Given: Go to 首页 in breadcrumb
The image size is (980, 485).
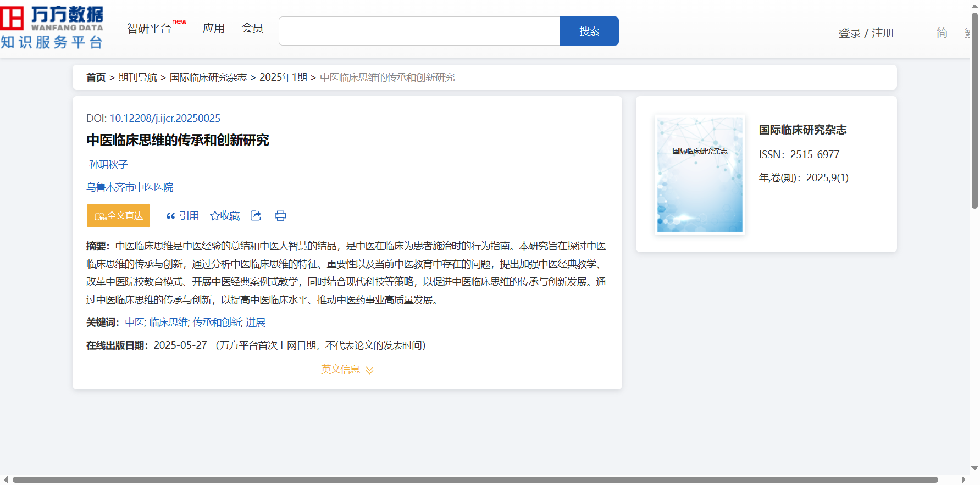Looking at the screenshot, I should tap(96, 77).
